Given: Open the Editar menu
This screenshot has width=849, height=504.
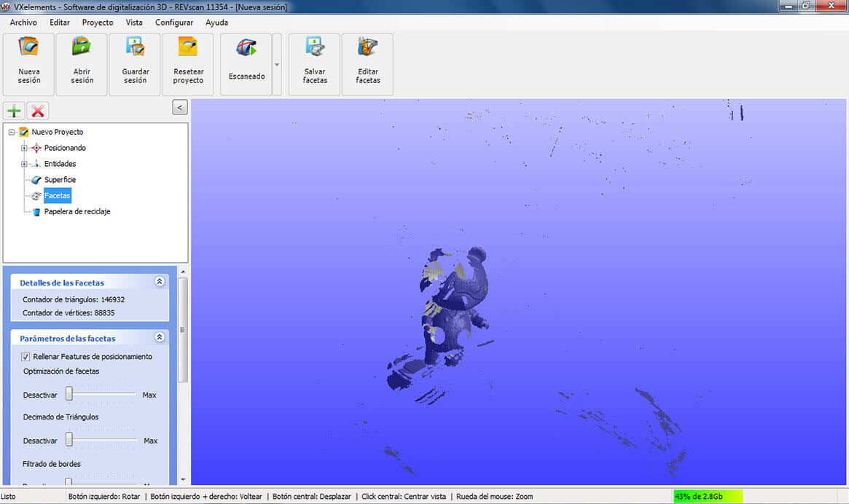Looking at the screenshot, I should 60,23.
